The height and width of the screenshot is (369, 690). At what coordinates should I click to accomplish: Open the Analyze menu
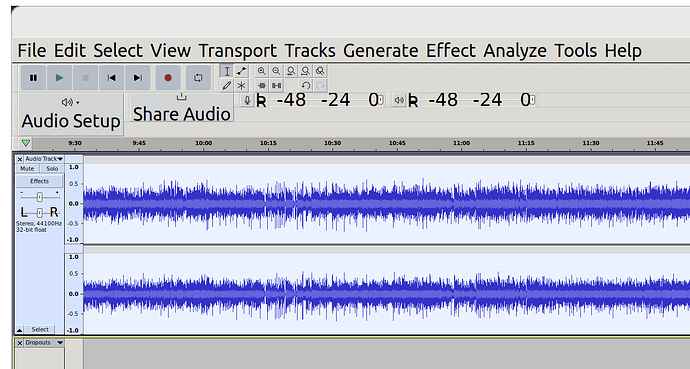pos(515,51)
